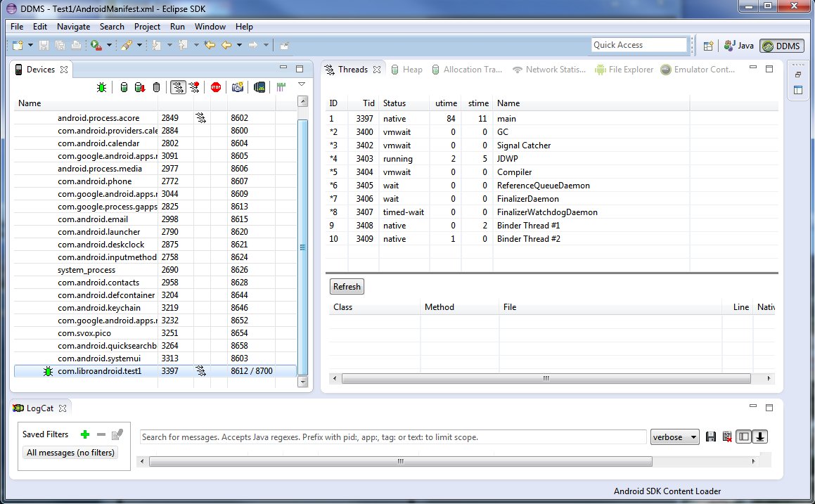The width and height of the screenshot is (815, 504).
Task: Switch to the DDMS perspective
Action: coord(782,46)
